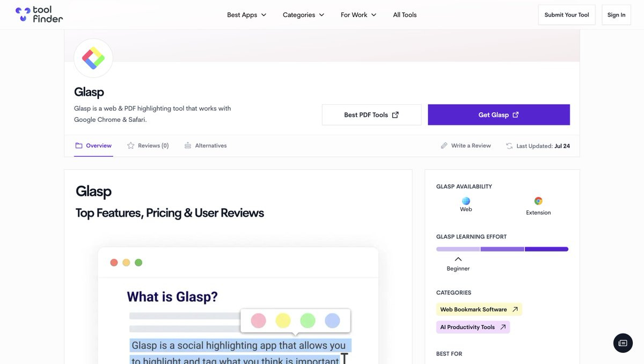Click the Best PDF Tools button

pyautogui.click(x=371, y=115)
